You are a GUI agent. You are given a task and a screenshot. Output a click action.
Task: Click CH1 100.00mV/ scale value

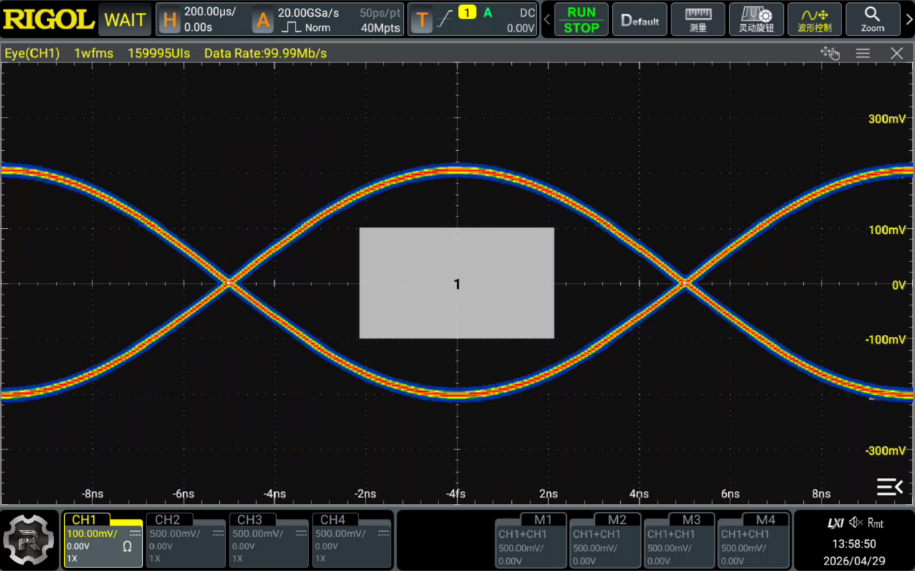pos(92,534)
